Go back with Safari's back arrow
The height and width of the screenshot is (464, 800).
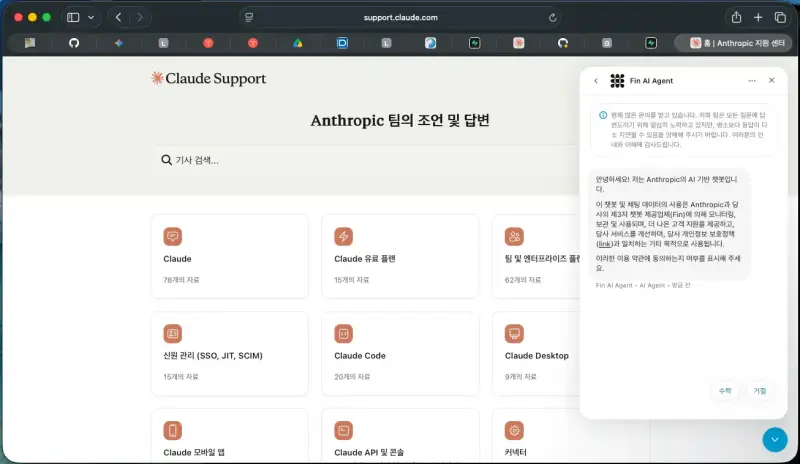[x=118, y=17]
